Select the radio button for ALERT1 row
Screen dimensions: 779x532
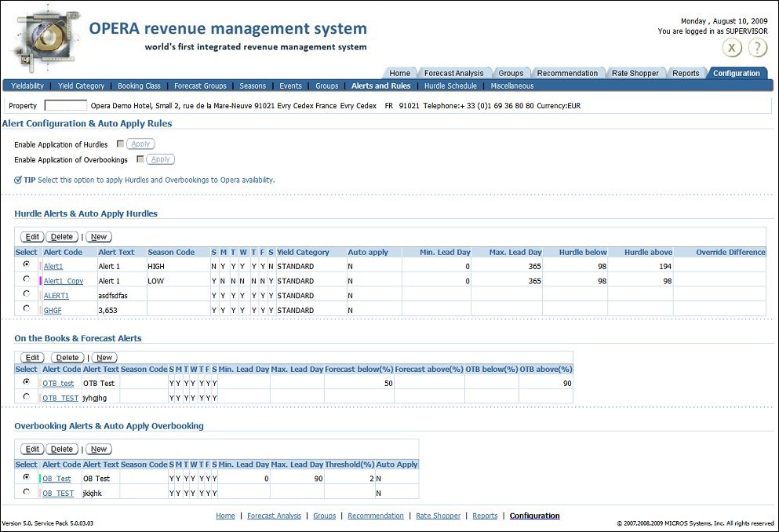26,295
